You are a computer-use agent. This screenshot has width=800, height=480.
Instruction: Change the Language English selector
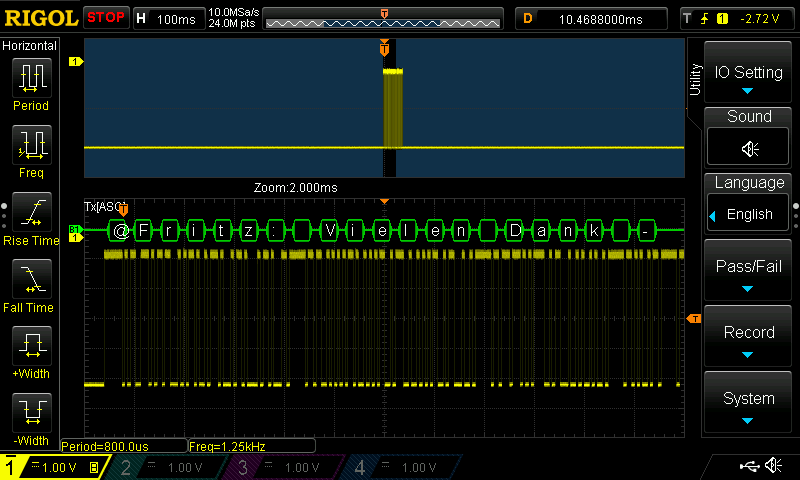coord(748,214)
